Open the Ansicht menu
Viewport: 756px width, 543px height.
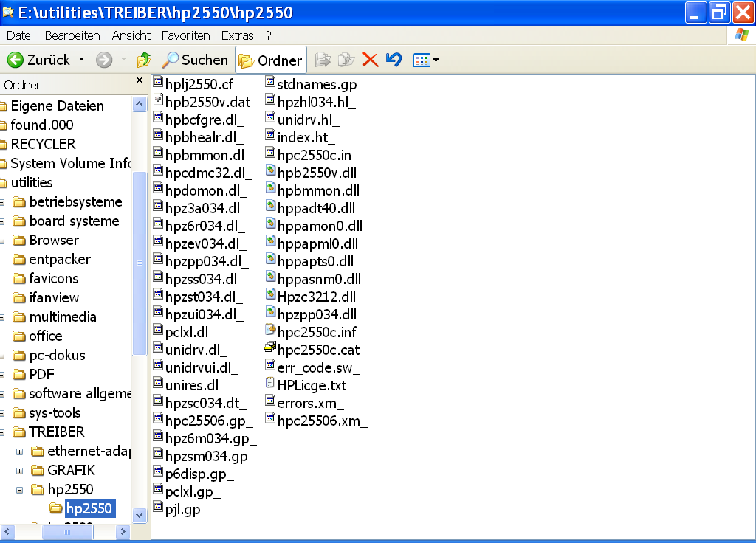131,35
